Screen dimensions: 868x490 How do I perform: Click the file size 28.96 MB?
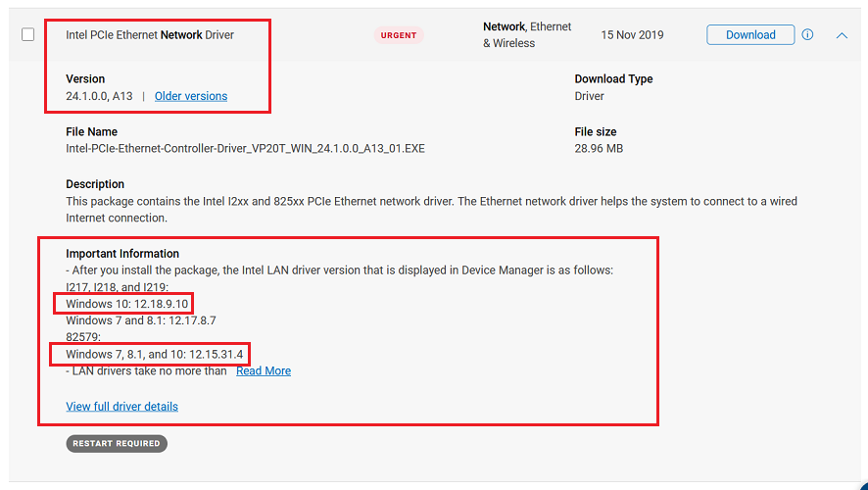tap(599, 148)
